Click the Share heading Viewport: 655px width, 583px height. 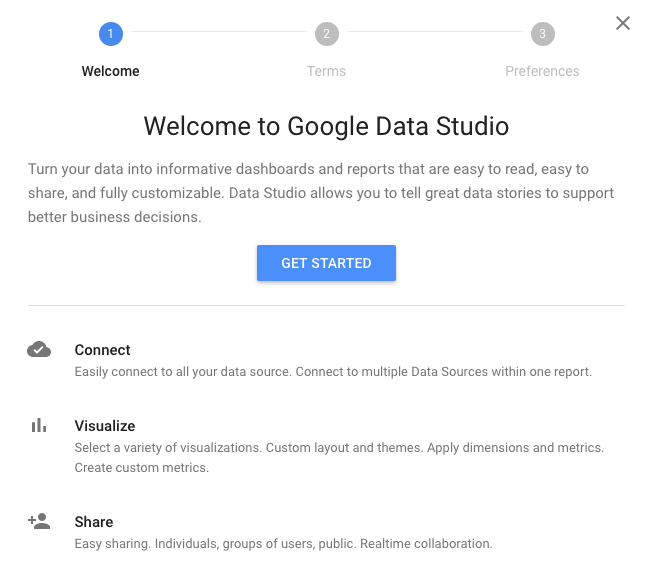(94, 522)
